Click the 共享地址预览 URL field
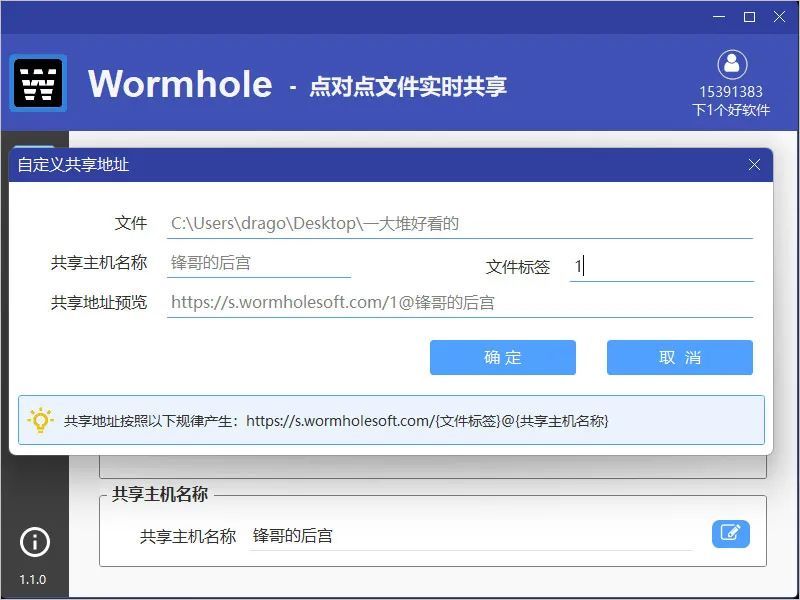 point(460,303)
